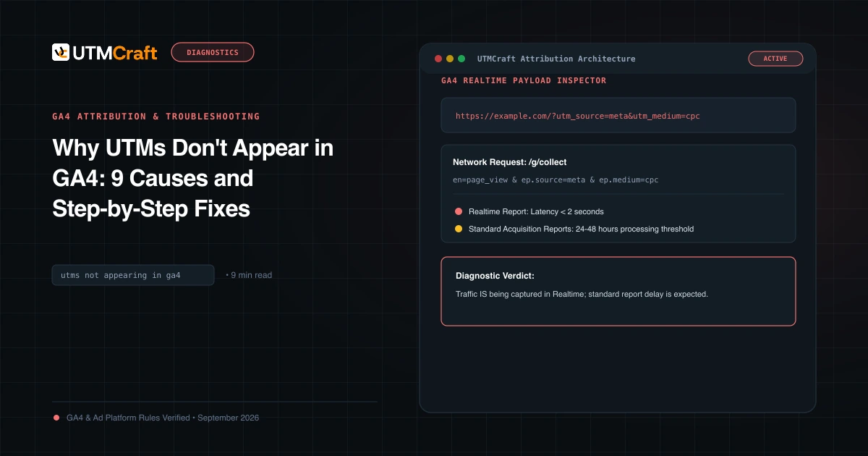Viewport: 868px width, 456px height.
Task: Click the green window dot
Action: point(461,59)
